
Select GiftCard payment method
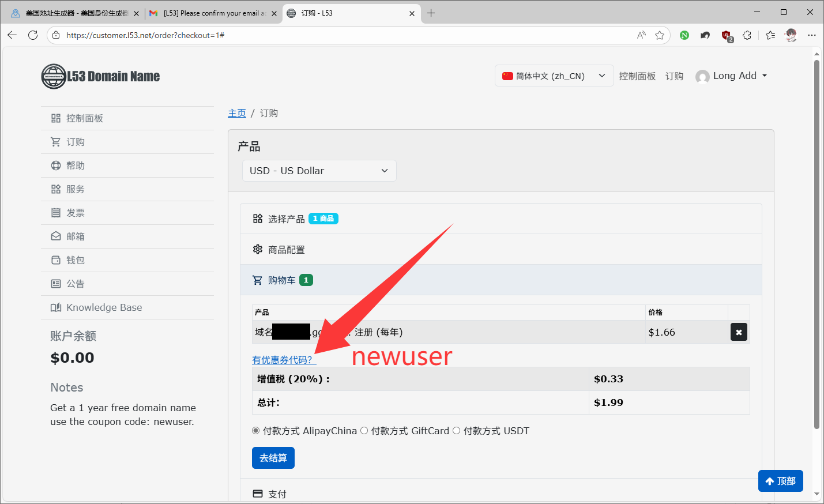click(x=364, y=431)
